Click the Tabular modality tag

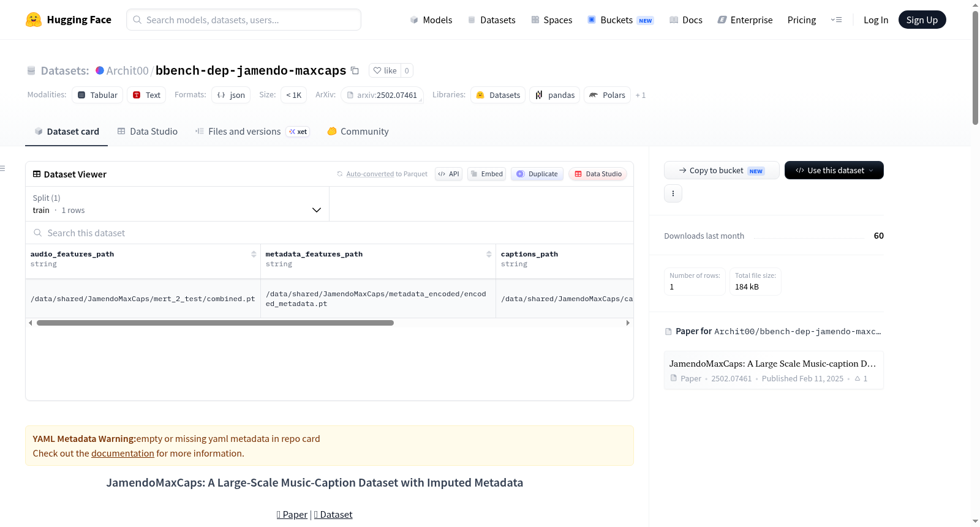(97, 95)
